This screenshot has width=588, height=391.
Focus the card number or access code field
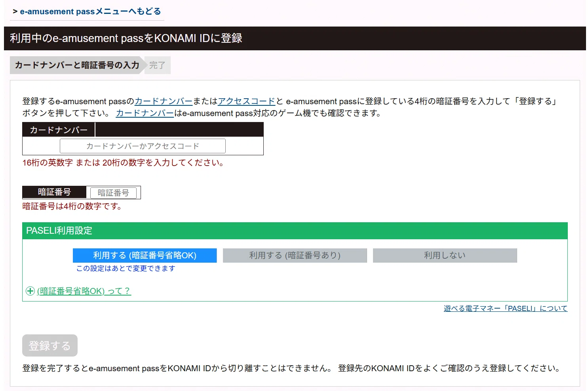tap(143, 146)
